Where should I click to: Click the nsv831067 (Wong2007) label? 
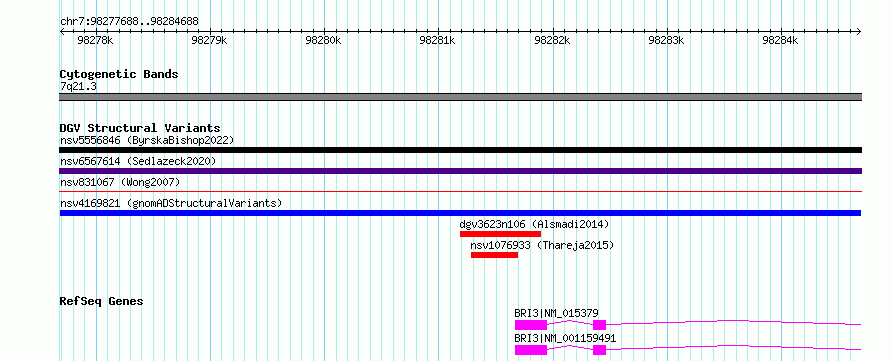120,182
